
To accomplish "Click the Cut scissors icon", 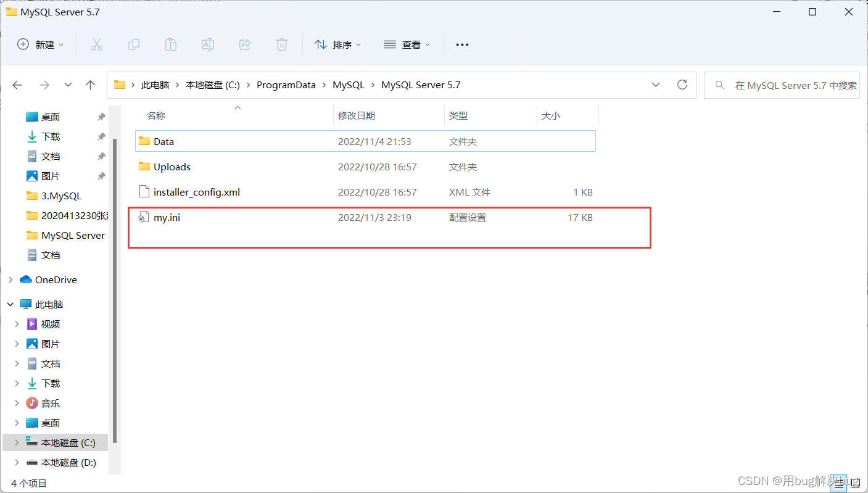I will [97, 44].
